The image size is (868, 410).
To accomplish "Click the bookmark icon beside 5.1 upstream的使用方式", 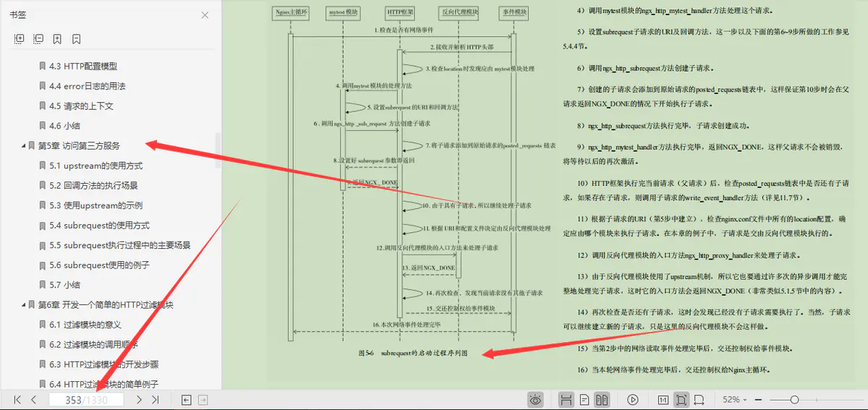I will point(43,166).
